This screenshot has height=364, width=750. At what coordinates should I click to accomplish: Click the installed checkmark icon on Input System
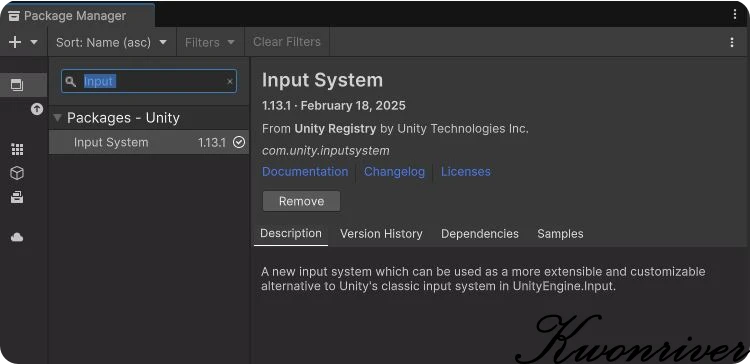tap(239, 142)
